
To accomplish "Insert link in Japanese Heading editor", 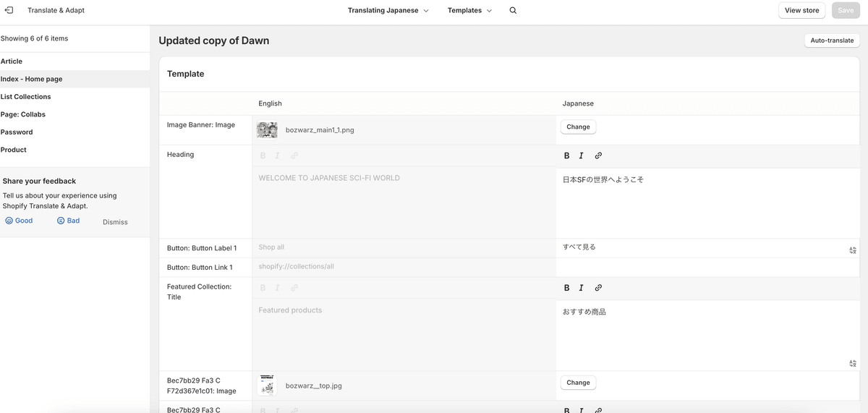I will pyautogui.click(x=598, y=156).
